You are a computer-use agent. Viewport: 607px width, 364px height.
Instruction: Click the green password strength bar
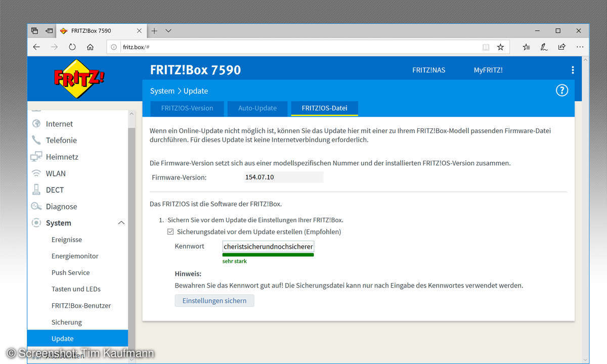tap(268, 255)
